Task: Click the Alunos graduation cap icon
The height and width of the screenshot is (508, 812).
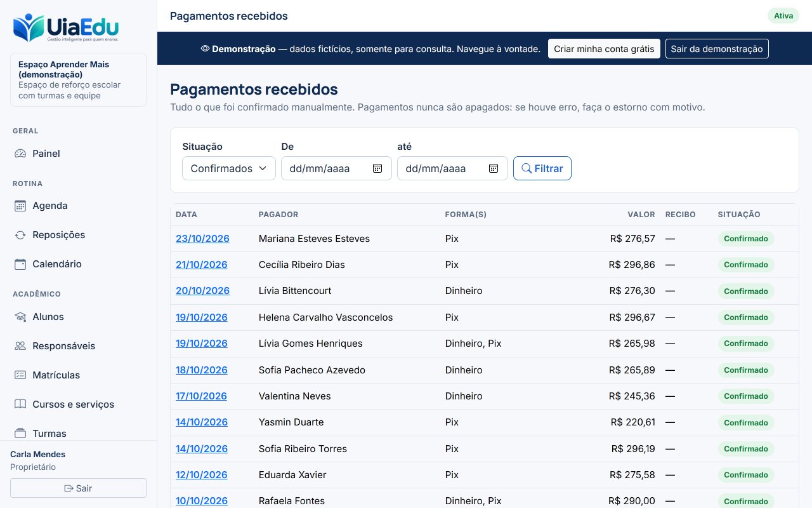Action: point(20,317)
